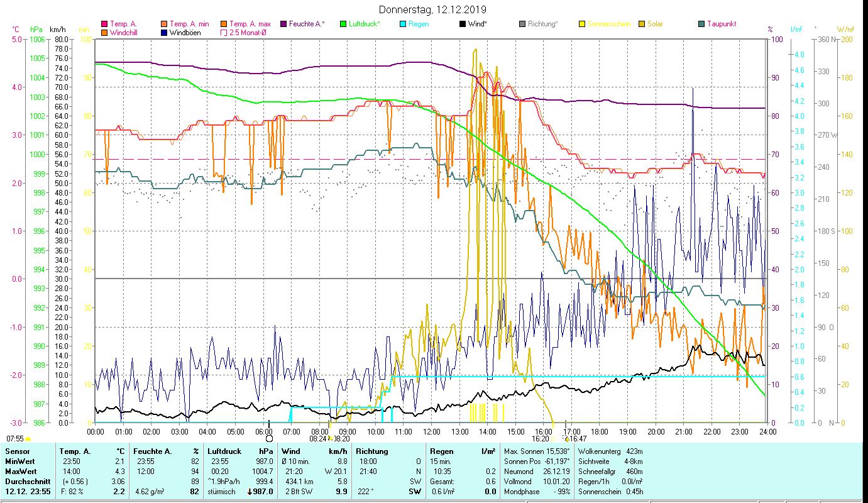Viewport: 868px width, 503px height.
Task: Click the sun icon beside 07:55
Action: (x=28, y=438)
